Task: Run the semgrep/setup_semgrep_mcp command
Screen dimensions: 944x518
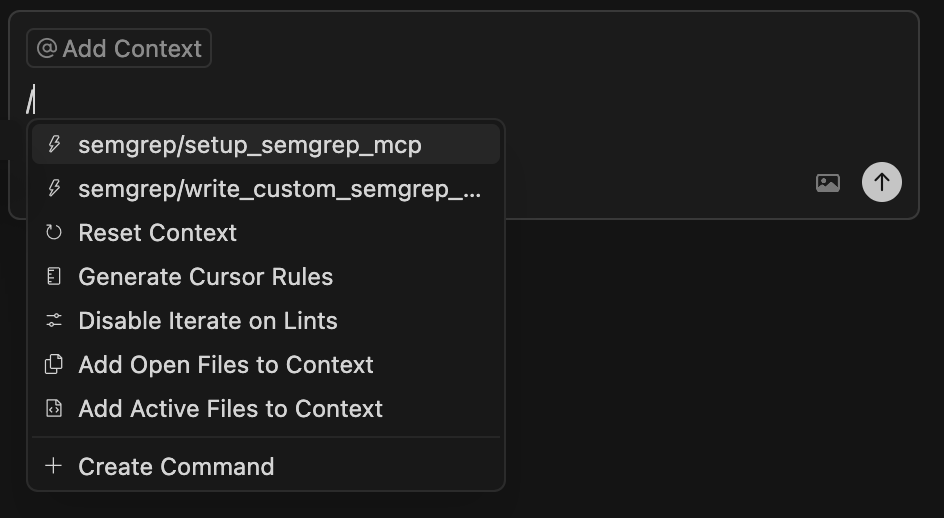Action: tap(250, 145)
